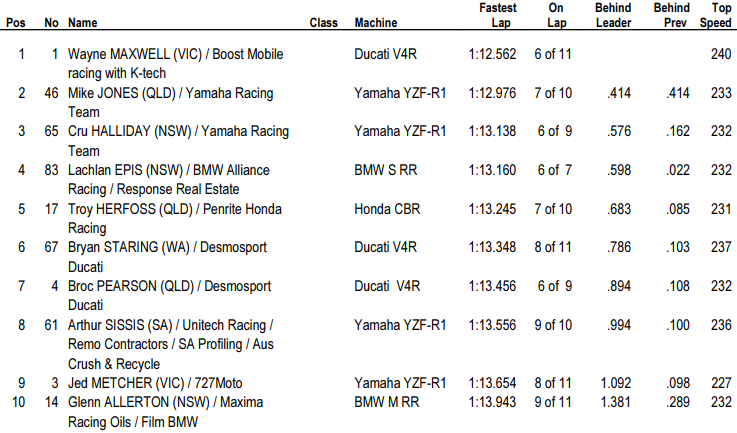Select the Machine column header
The height and width of the screenshot is (433, 737).
(x=376, y=23)
